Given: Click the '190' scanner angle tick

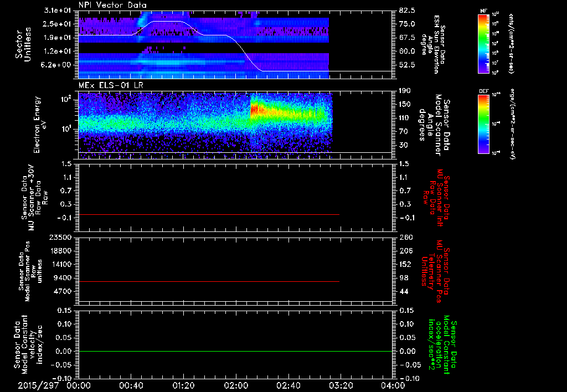Looking at the screenshot, I should click(405, 91).
